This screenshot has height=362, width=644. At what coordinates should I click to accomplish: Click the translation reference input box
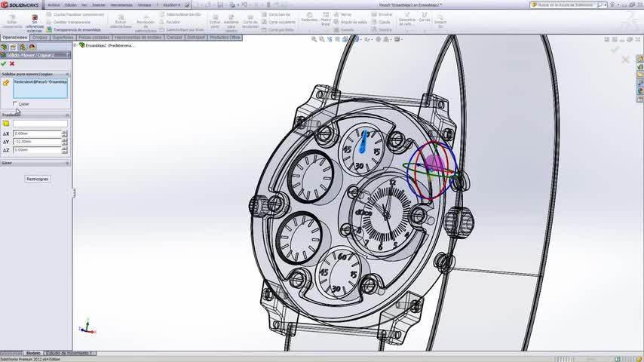[40, 124]
